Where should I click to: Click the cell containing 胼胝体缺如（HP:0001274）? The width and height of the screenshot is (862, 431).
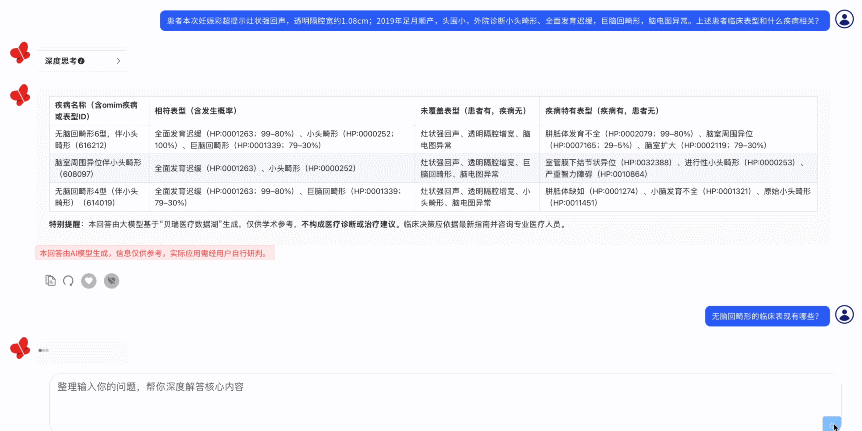coord(678,197)
